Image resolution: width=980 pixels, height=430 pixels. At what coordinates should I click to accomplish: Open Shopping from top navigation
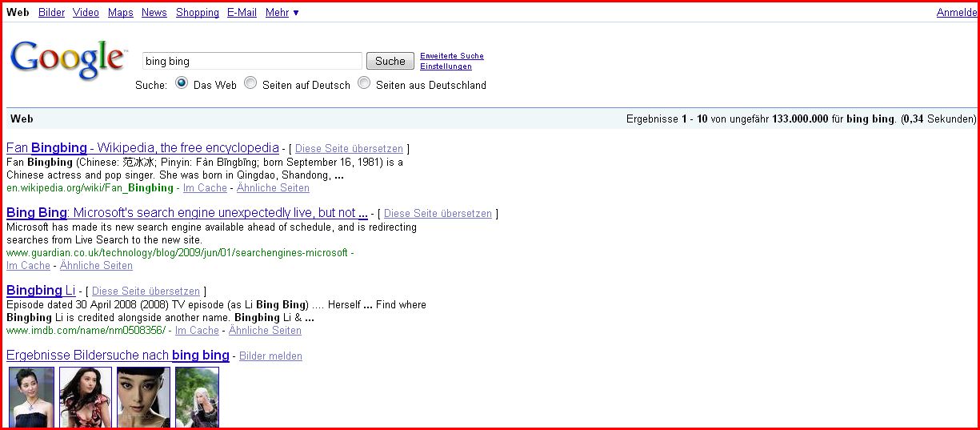click(x=198, y=13)
